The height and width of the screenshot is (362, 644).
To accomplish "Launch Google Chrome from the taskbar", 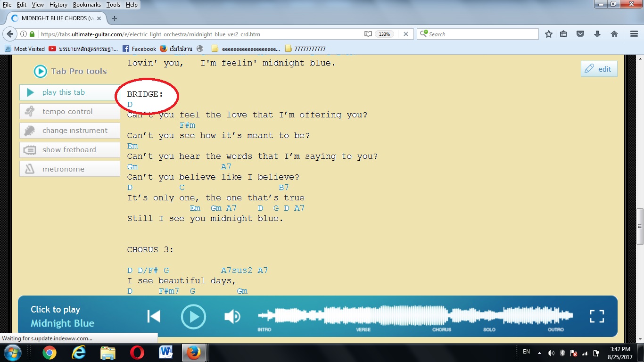I will [x=49, y=353].
